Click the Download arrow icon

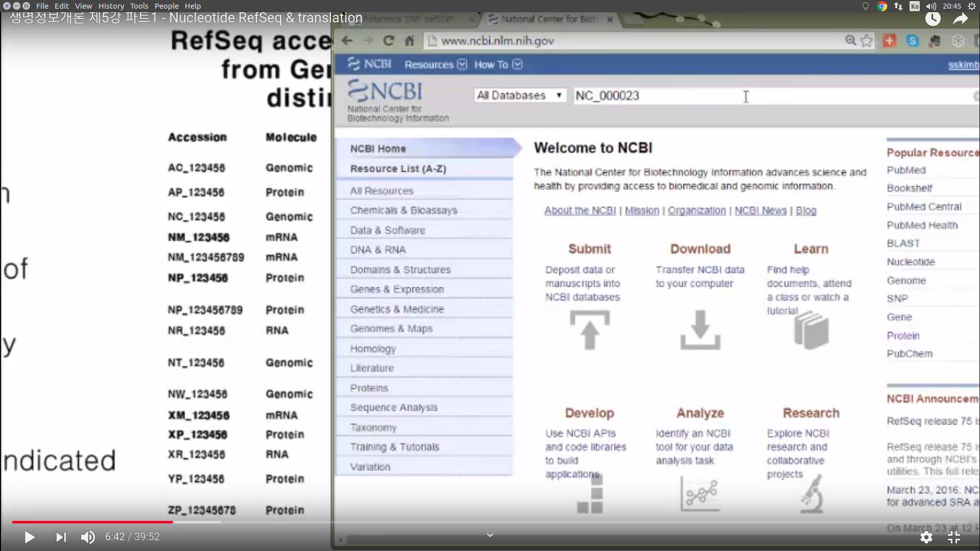pyautogui.click(x=700, y=330)
